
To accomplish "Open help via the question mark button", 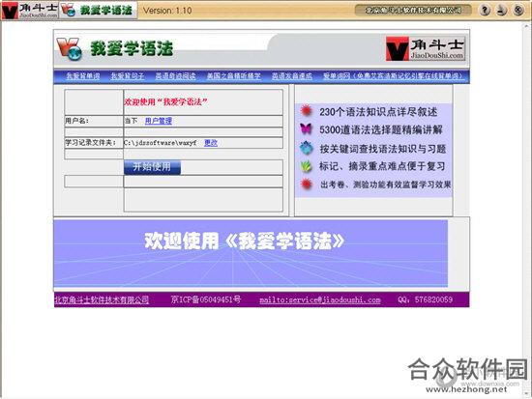I will click(x=485, y=11).
